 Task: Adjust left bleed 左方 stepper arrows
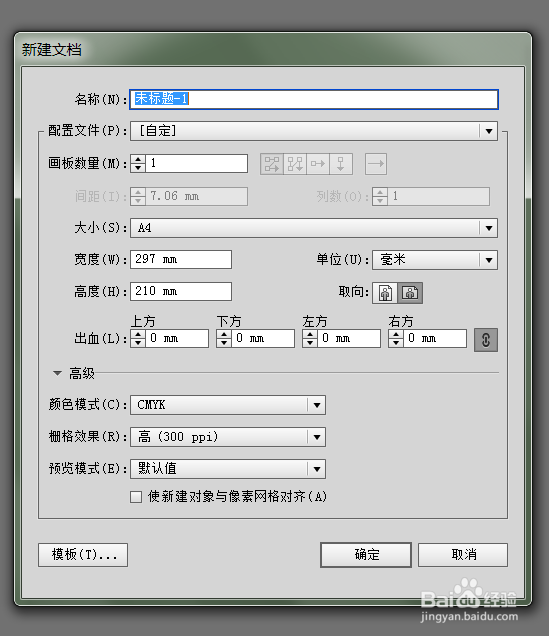[310, 339]
